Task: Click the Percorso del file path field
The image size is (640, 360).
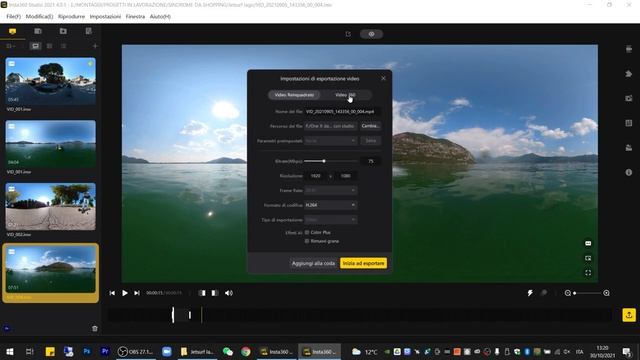Action: click(x=331, y=126)
